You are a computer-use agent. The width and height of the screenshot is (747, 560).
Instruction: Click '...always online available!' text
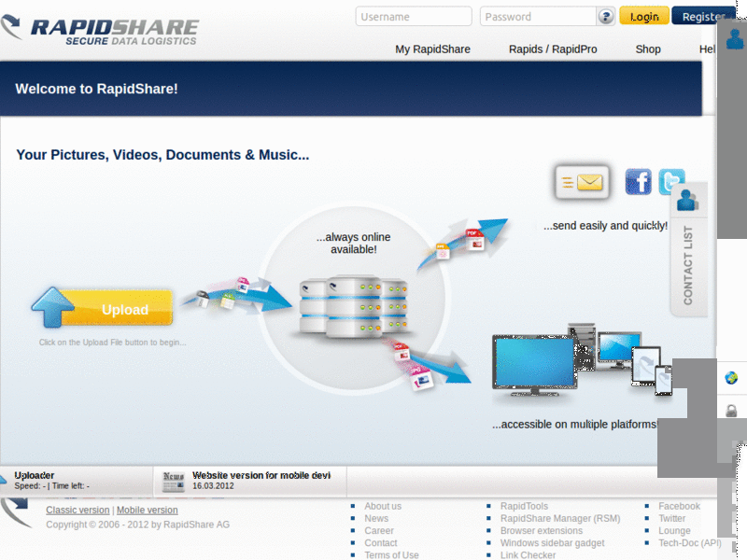pos(354,243)
